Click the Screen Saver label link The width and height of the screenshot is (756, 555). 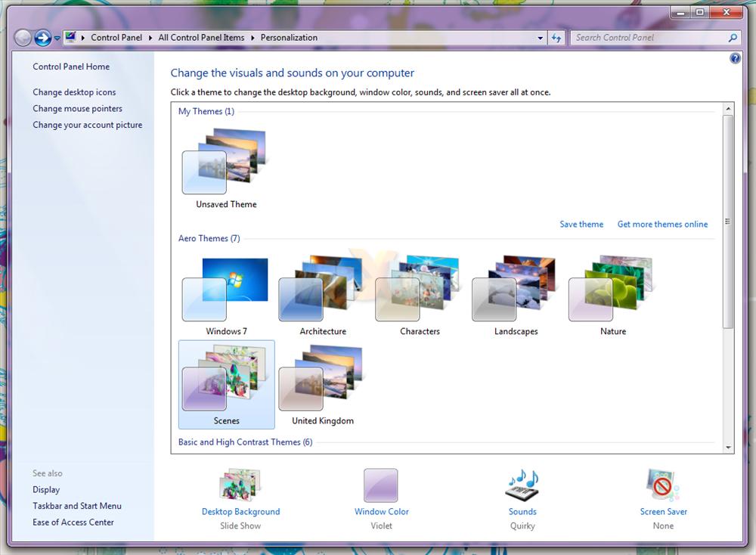click(x=664, y=512)
